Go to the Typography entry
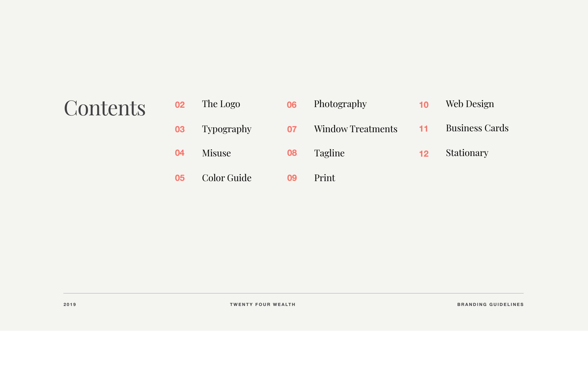588x380 pixels. 227,129
